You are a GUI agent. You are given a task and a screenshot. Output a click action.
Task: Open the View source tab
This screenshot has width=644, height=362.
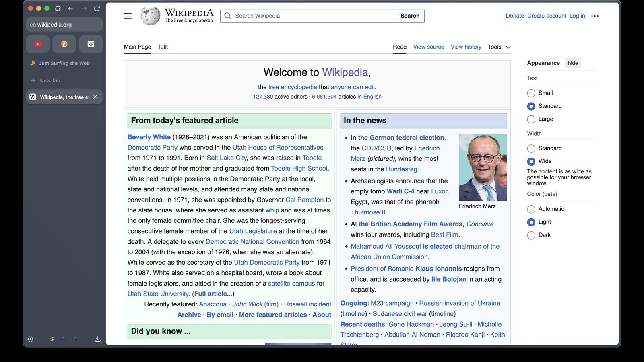429,47
